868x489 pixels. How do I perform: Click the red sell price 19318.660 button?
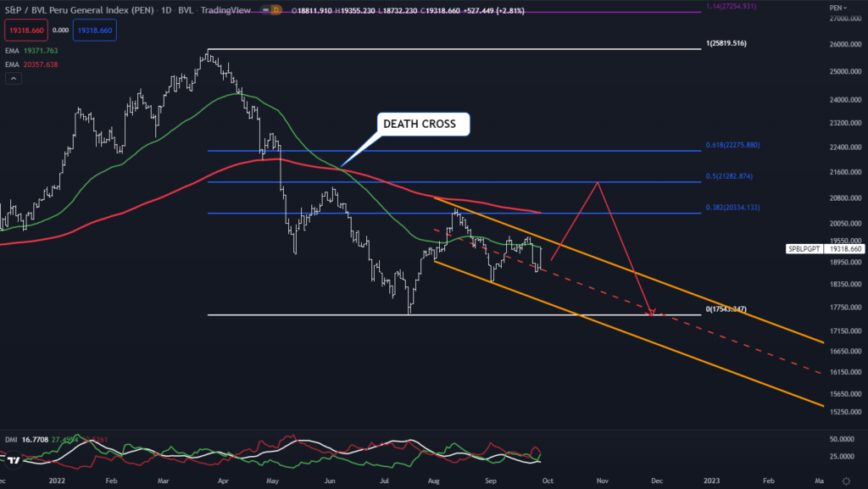click(25, 28)
